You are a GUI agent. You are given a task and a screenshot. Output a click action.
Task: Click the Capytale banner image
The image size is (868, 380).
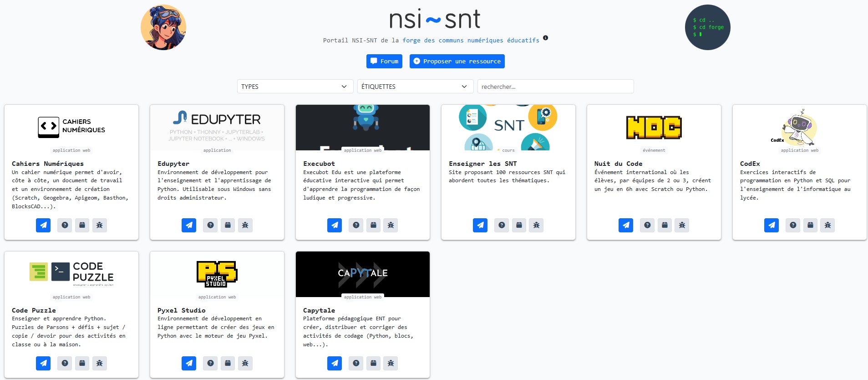tap(363, 274)
